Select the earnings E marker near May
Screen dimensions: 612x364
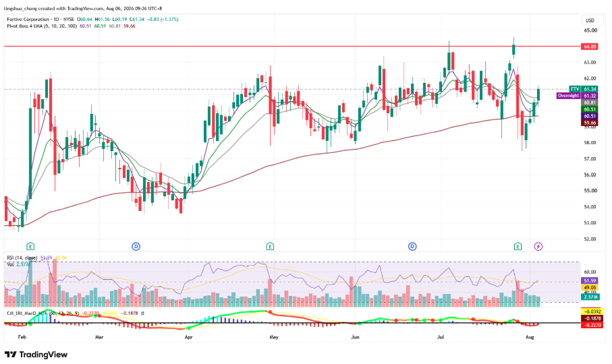[270, 246]
